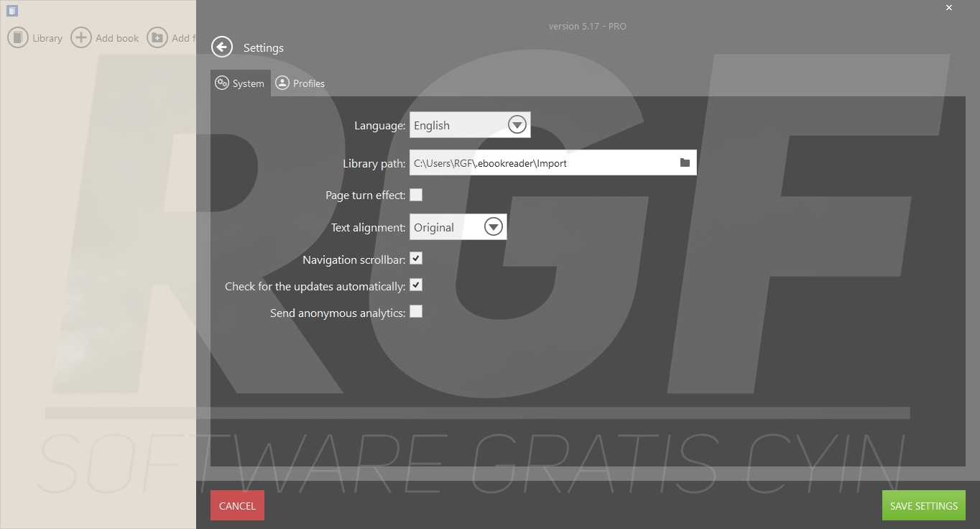This screenshot has height=529, width=980.
Task: Open the Text alignment dropdown
Action: [x=458, y=227]
